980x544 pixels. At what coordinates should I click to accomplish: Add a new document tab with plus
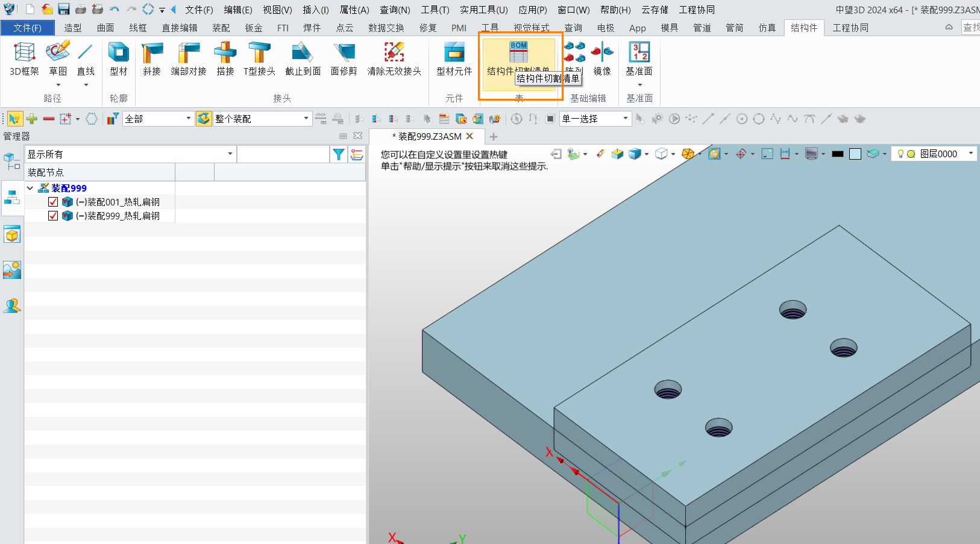point(494,136)
